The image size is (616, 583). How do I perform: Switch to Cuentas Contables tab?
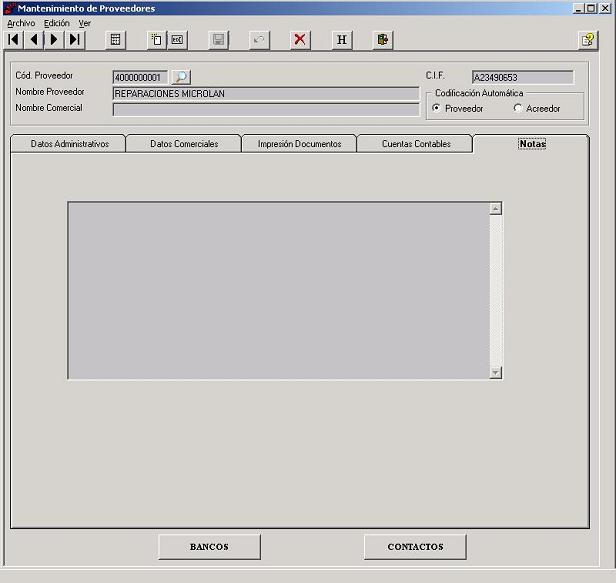416,144
